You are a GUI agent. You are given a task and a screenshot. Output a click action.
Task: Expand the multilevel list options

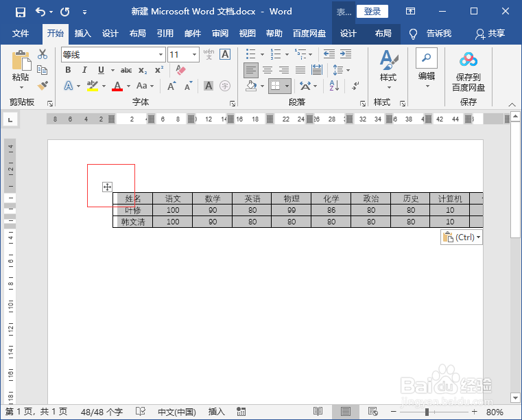pos(310,54)
